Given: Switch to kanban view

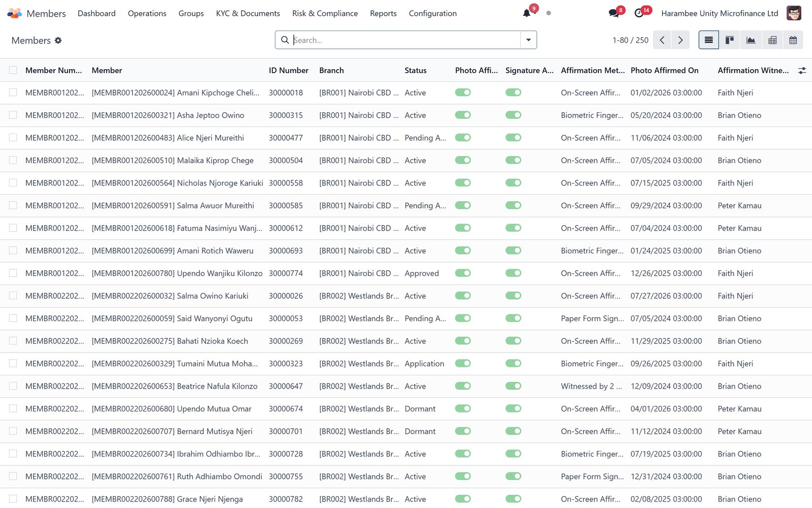Looking at the screenshot, I should pos(730,40).
